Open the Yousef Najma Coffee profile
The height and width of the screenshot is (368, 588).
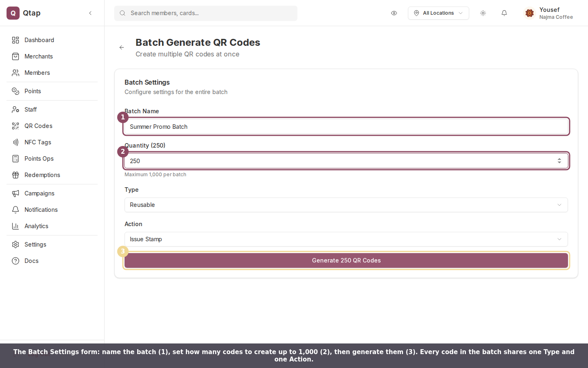549,13
